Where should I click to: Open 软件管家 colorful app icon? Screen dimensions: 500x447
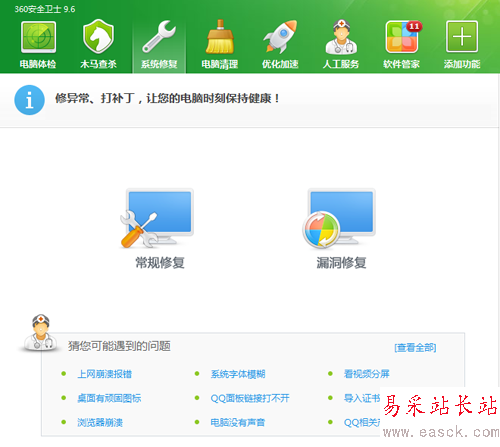click(x=403, y=37)
